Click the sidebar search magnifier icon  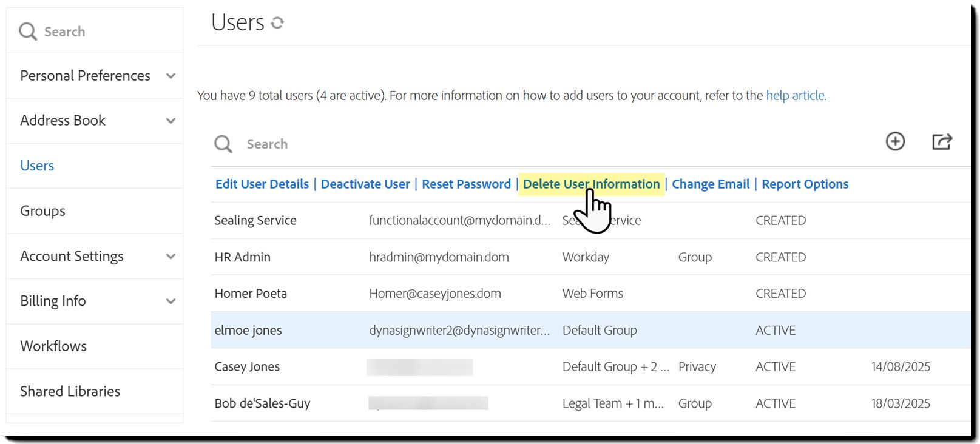pos(28,32)
